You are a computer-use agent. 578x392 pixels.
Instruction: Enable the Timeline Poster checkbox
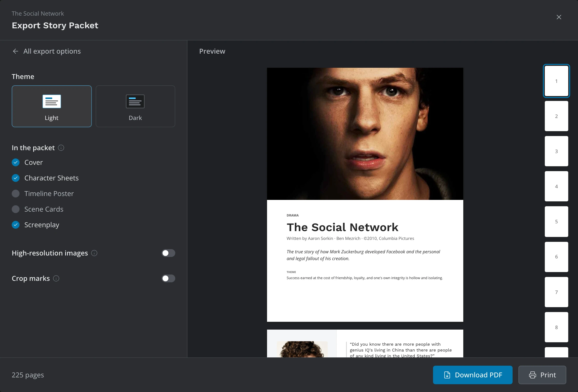(x=16, y=194)
